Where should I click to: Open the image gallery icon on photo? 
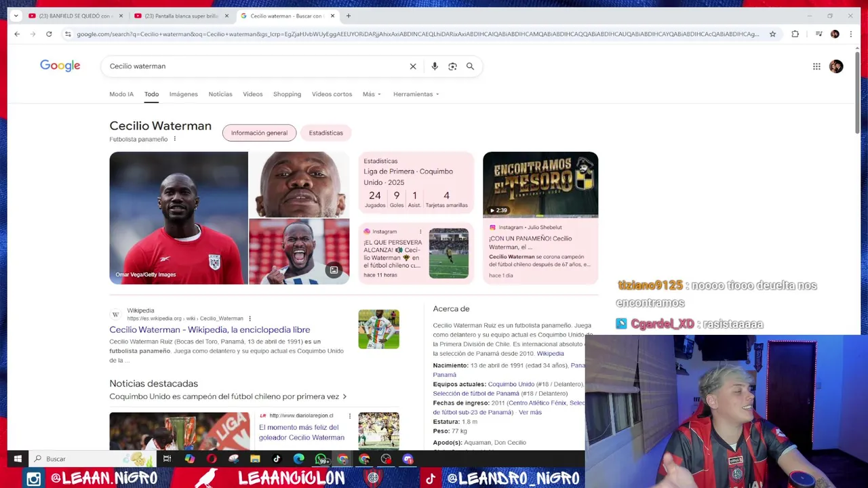[334, 270]
